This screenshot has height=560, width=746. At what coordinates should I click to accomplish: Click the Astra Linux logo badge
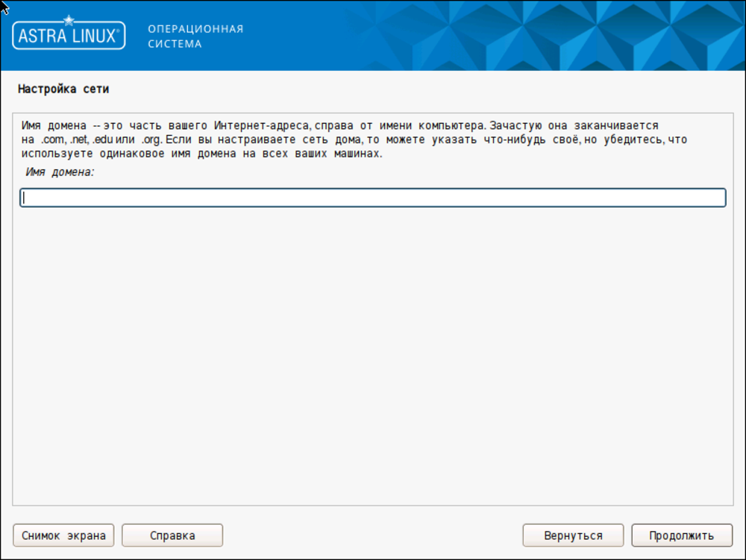69,36
